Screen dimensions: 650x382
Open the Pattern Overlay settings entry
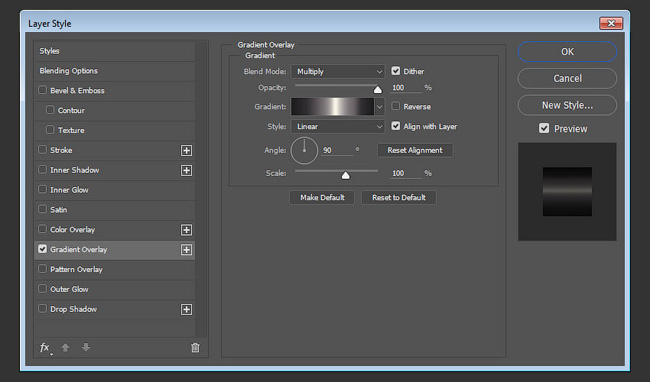[76, 270]
